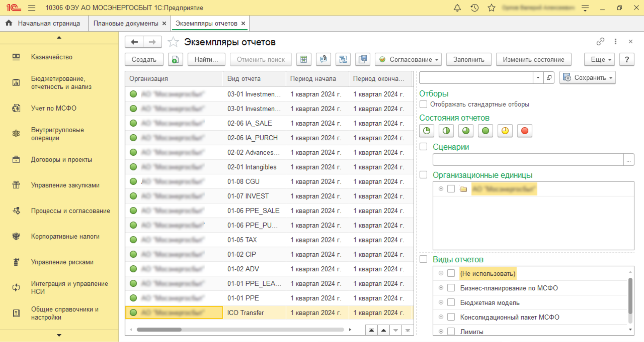Open service settings menu icon in title bar

click(x=585, y=8)
